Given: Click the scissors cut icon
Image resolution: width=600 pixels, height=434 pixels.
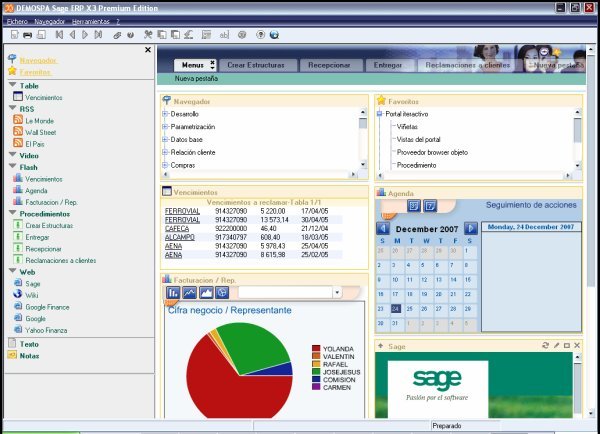Looking at the screenshot, I should [x=148, y=35].
